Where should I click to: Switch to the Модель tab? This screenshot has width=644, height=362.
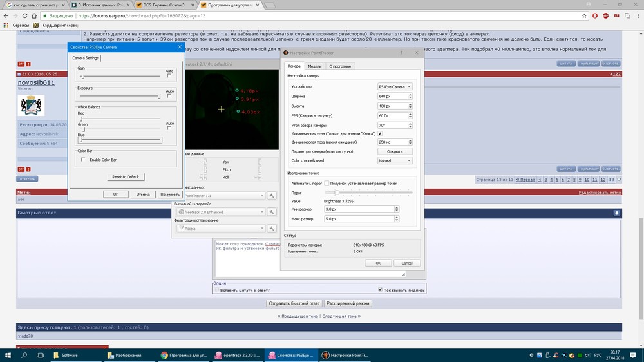coord(314,66)
